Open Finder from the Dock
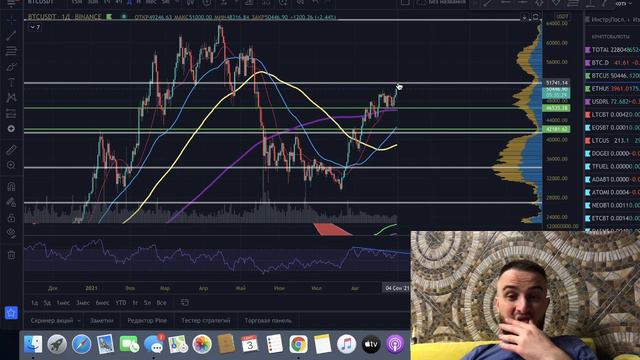Image resolution: width=640 pixels, height=360 pixels. pyautogui.click(x=33, y=344)
